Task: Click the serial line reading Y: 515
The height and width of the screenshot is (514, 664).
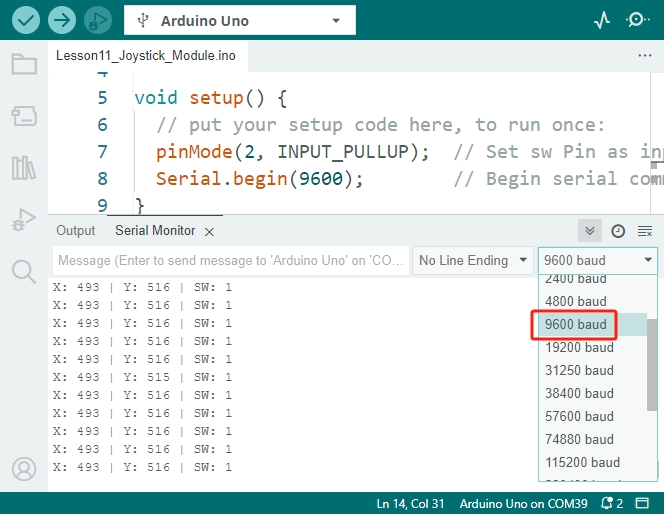Action: click(x=142, y=377)
